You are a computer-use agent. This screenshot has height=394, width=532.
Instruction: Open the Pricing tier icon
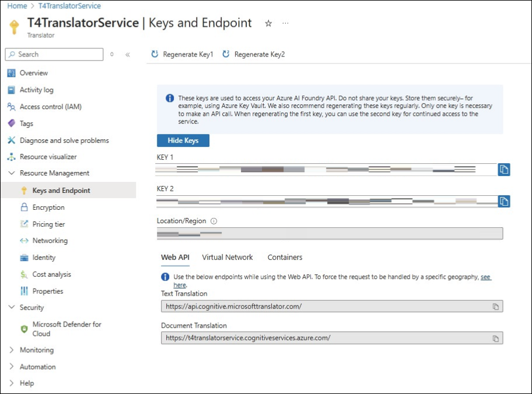click(x=24, y=224)
